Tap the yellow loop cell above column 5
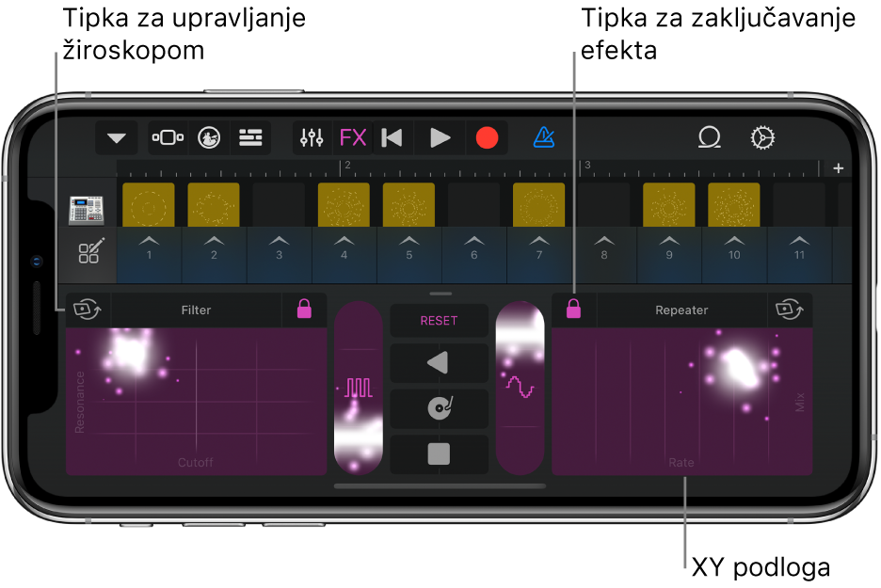This screenshot has width=881, height=588. point(408,204)
